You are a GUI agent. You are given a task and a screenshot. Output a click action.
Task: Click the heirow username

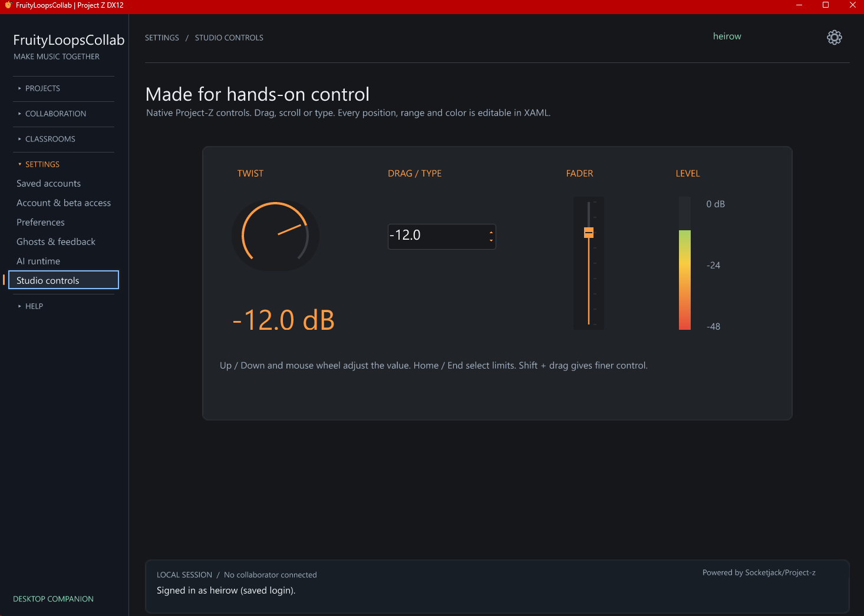727,37
